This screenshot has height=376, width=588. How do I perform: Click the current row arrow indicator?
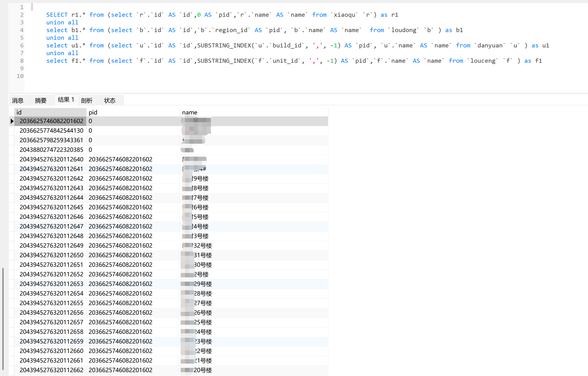point(12,121)
